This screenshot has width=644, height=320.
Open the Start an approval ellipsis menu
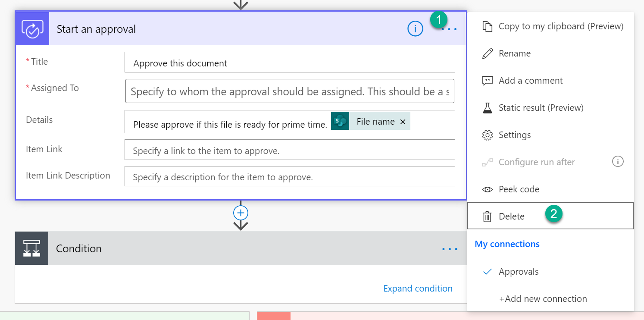pyautogui.click(x=449, y=29)
